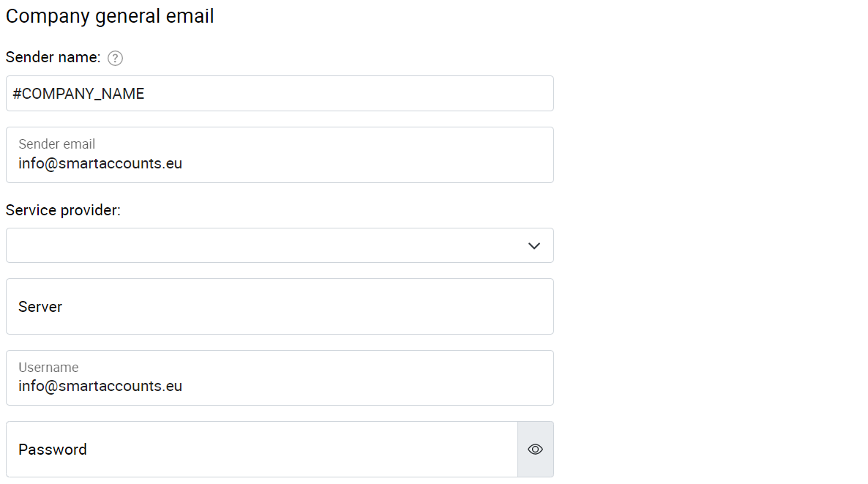Click the "Service provider:" label
This screenshot has height=484, width=868.
point(63,210)
